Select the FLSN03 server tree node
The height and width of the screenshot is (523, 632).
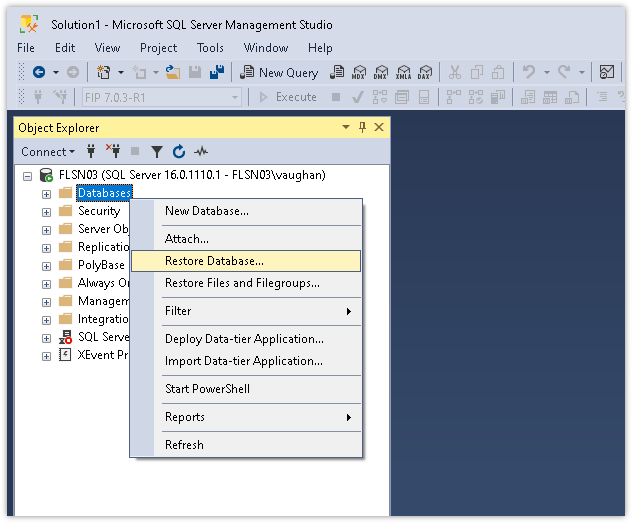[x=192, y=175]
